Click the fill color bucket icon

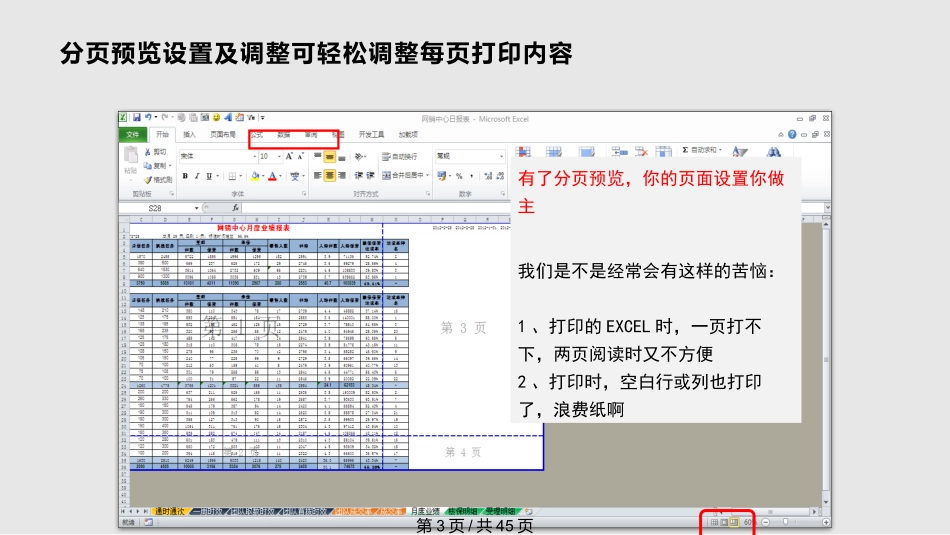255,176
